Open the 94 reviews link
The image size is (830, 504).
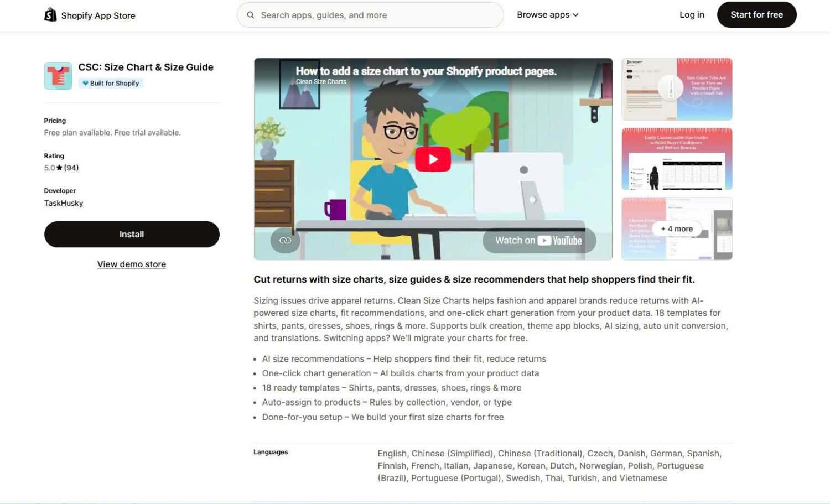(71, 168)
